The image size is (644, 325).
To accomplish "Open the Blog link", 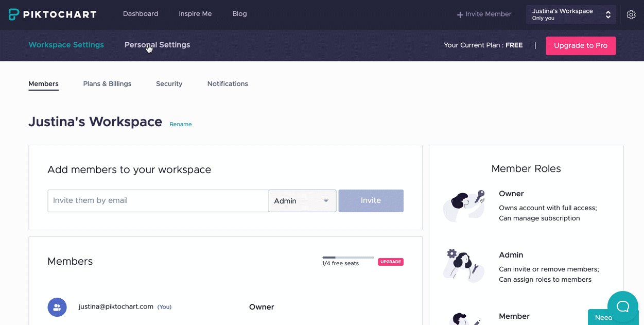I will [x=239, y=14].
